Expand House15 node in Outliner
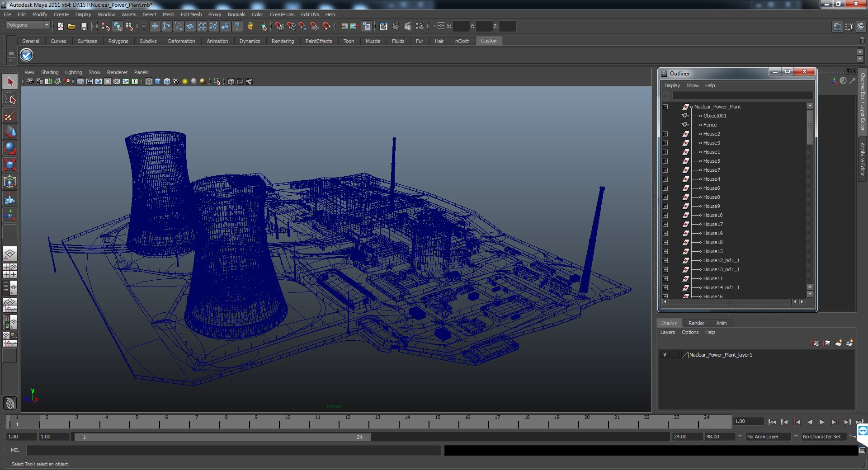The width and height of the screenshot is (868, 470). [x=665, y=251]
